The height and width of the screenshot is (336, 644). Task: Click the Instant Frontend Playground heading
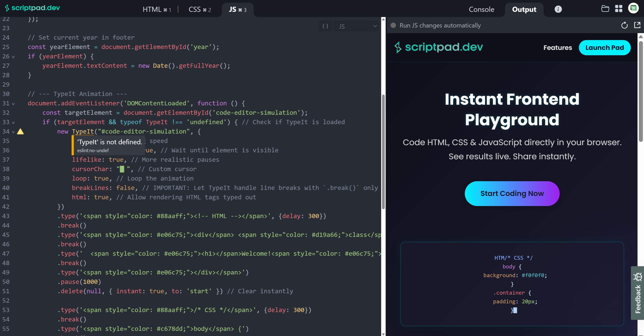coord(512,109)
